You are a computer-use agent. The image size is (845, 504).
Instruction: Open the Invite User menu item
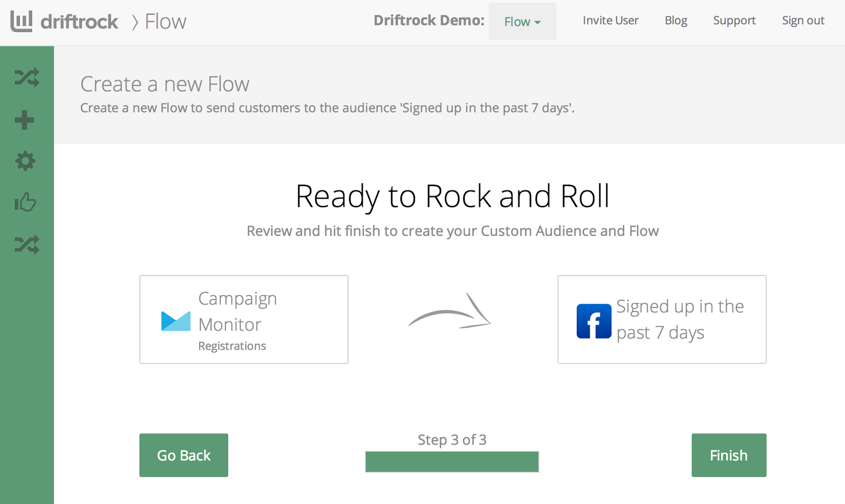point(611,21)
